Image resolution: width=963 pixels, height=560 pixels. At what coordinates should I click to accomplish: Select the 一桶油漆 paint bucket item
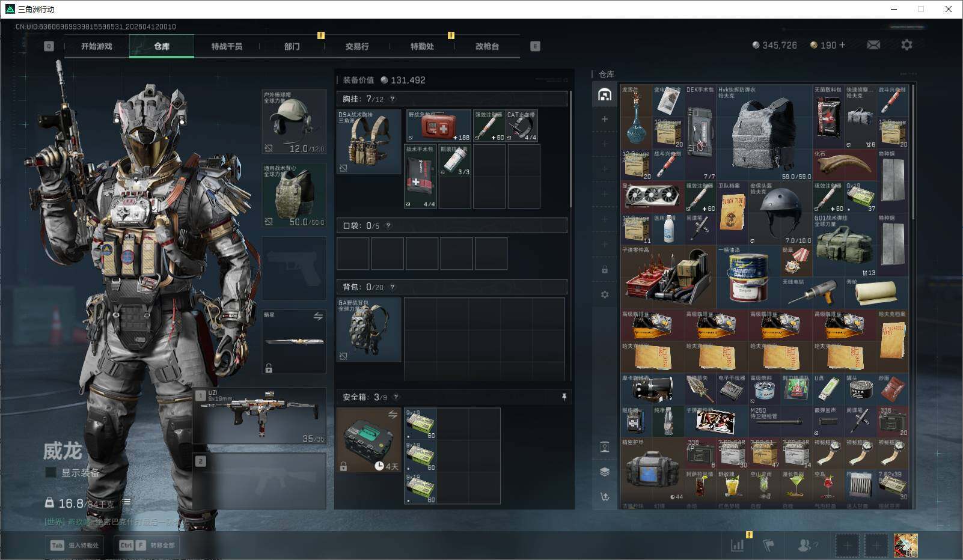[x=748, y=276]
